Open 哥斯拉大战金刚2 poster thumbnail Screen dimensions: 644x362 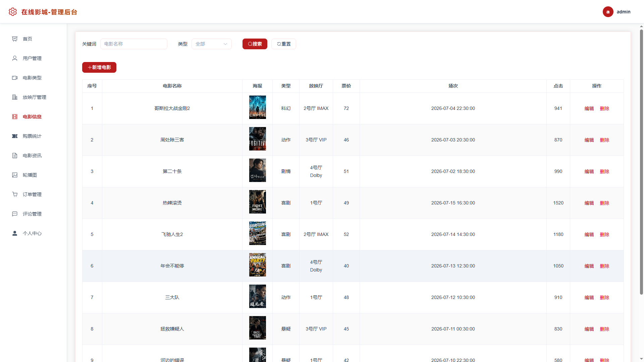point(258,107)
